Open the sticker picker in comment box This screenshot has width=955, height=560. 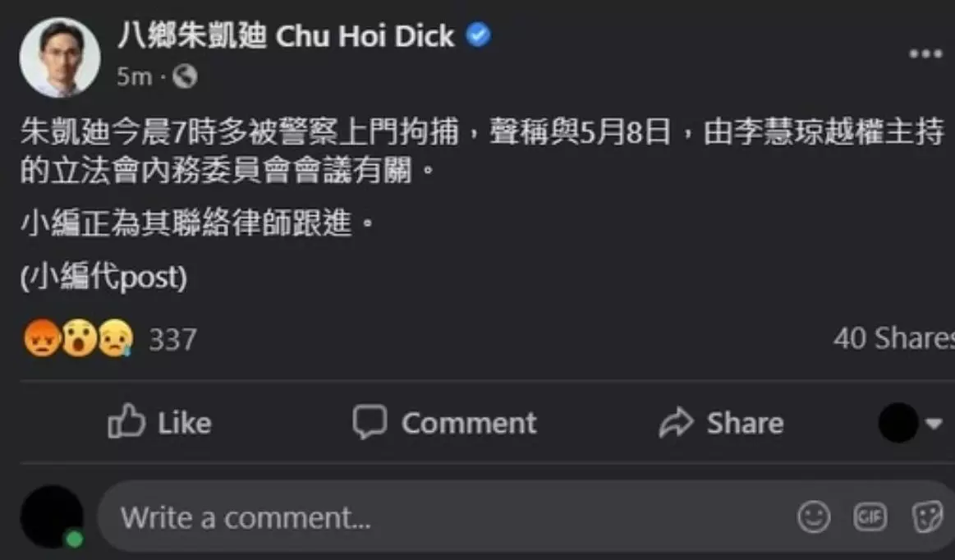click(928, 517)
